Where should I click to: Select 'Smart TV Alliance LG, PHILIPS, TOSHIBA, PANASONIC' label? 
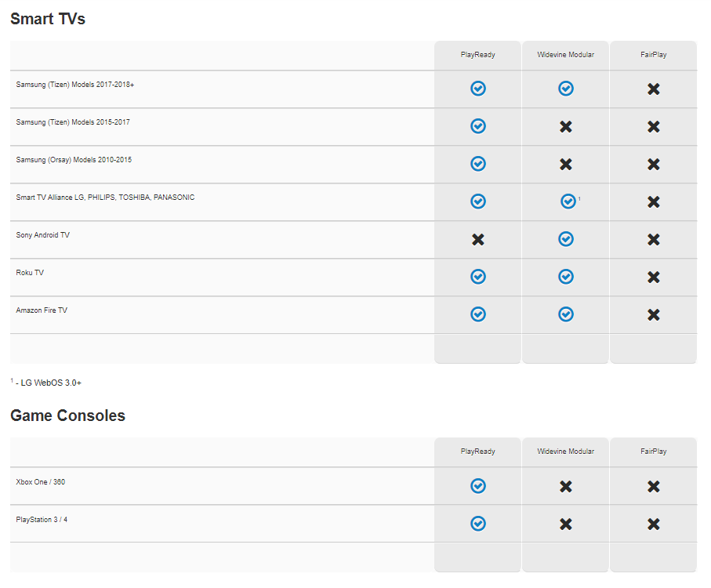tap(105, 198)
